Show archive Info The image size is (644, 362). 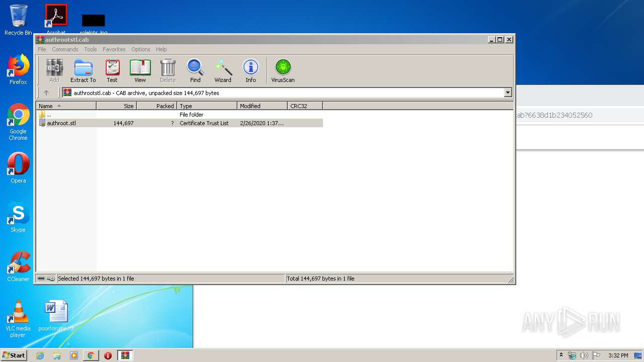[x=251, y=70]
